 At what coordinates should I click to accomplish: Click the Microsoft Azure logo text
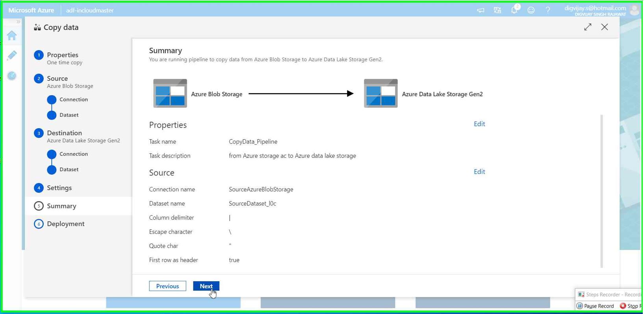(31, 10)
